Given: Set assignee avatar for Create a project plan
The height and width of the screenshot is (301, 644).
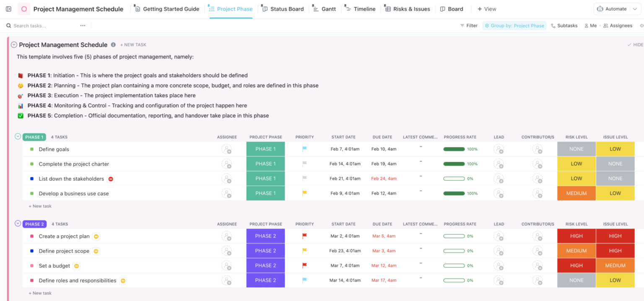Looking at the screenshot, I should [227, 236].
